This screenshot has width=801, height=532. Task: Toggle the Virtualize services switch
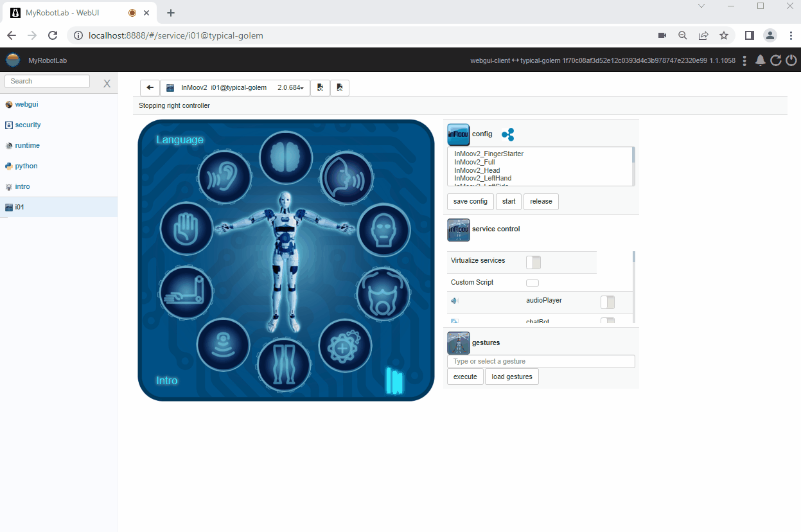533,262
